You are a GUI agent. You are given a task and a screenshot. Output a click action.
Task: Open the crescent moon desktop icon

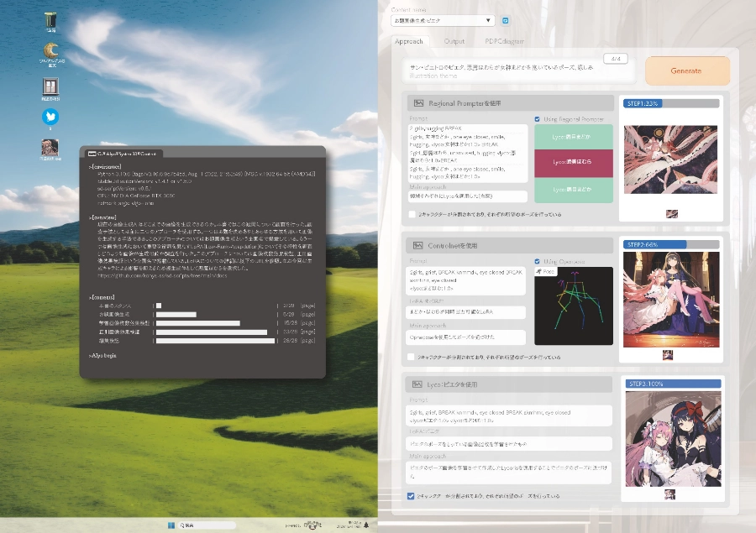point(50,50)
